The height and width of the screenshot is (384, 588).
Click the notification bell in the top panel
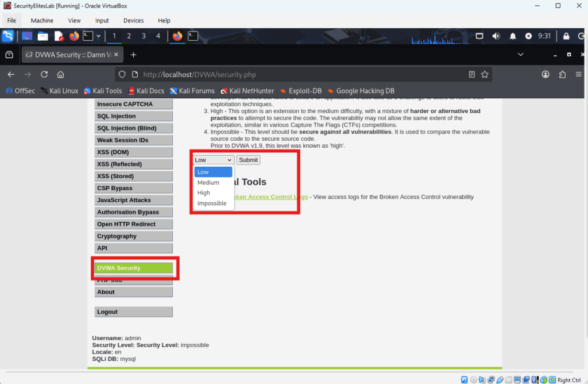513,36
